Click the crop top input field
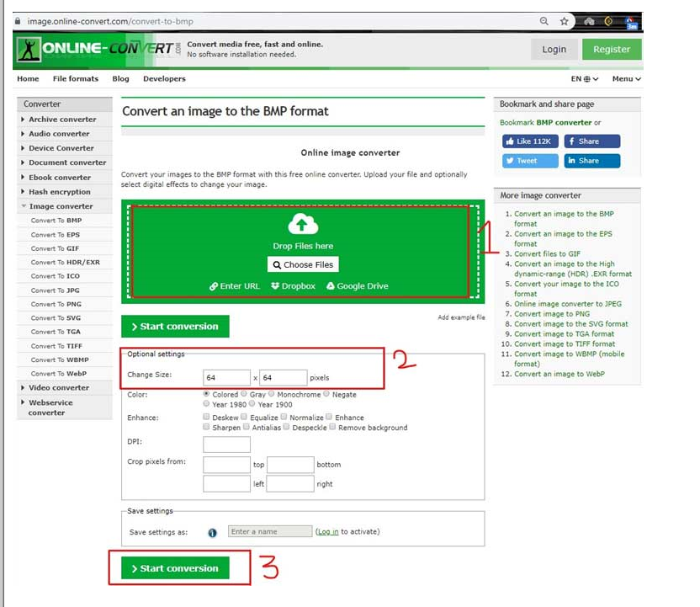The height and width of the screenshot is (607, 700). (226, 465)
